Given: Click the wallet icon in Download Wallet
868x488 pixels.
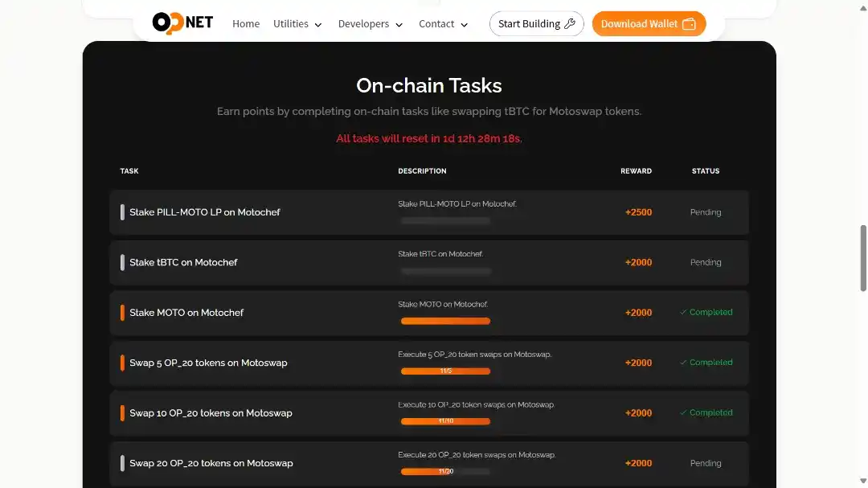Looking at the screenshot, I should pyautogui.click(x=689, y=24).
